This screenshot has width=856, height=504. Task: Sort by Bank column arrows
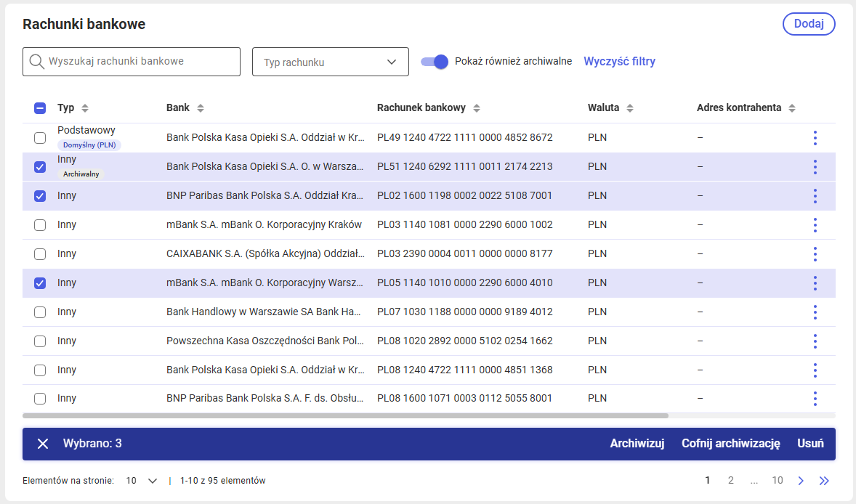pos(201,108)
